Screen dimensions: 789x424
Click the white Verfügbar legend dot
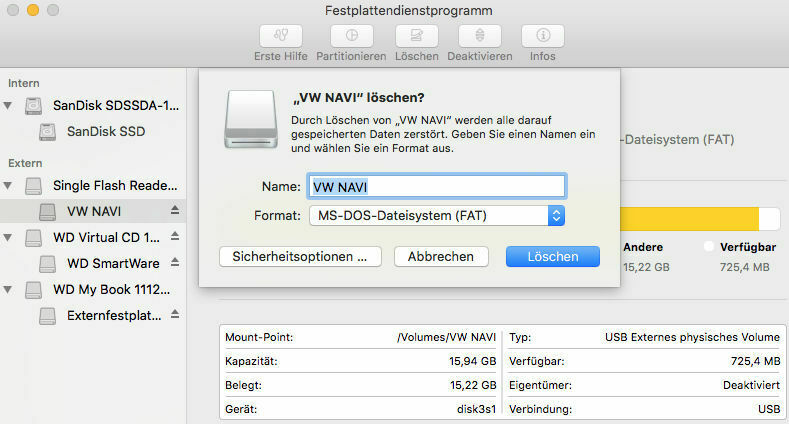tap(708, 247)
